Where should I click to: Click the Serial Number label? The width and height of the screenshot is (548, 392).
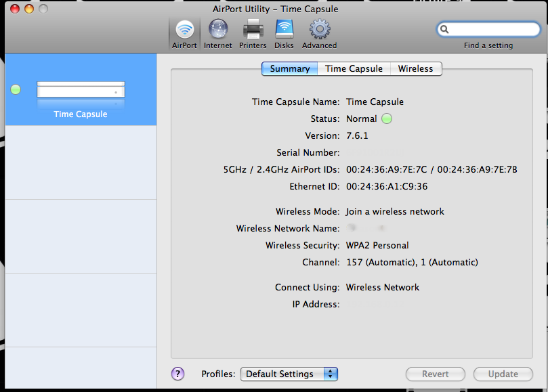(308, 153)
